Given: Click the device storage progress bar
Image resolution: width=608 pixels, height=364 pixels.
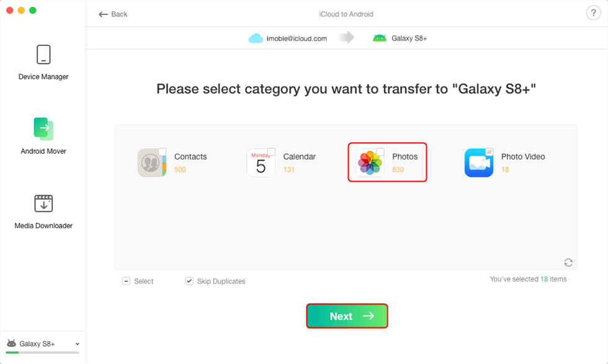Looking at the screenshot, I should pos(43,352).
